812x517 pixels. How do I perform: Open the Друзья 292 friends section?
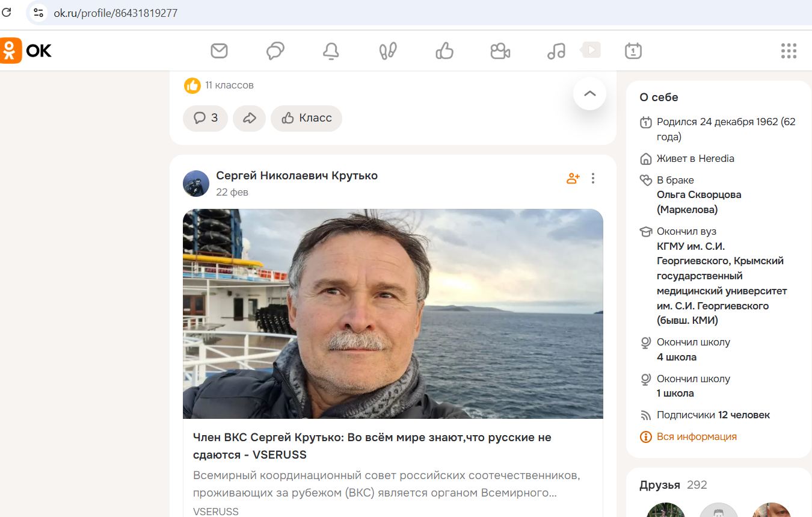click(x=673, y=484)
